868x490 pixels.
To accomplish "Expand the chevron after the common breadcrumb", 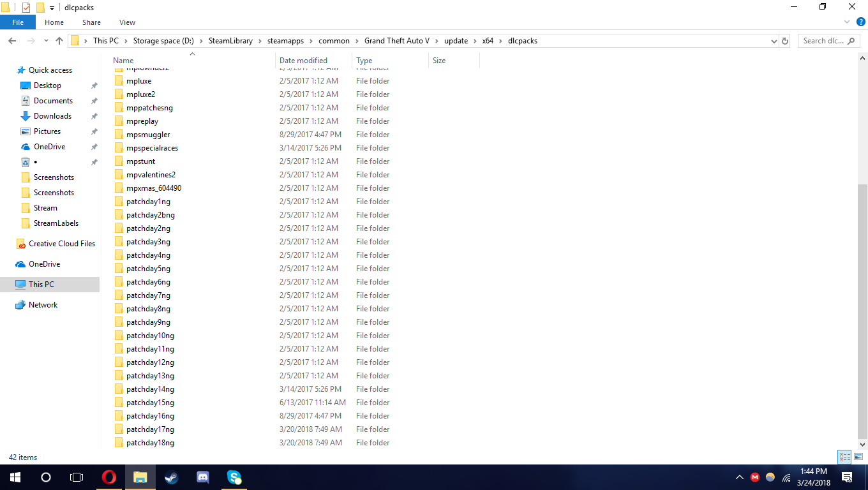I will click(x=357, y=41).
